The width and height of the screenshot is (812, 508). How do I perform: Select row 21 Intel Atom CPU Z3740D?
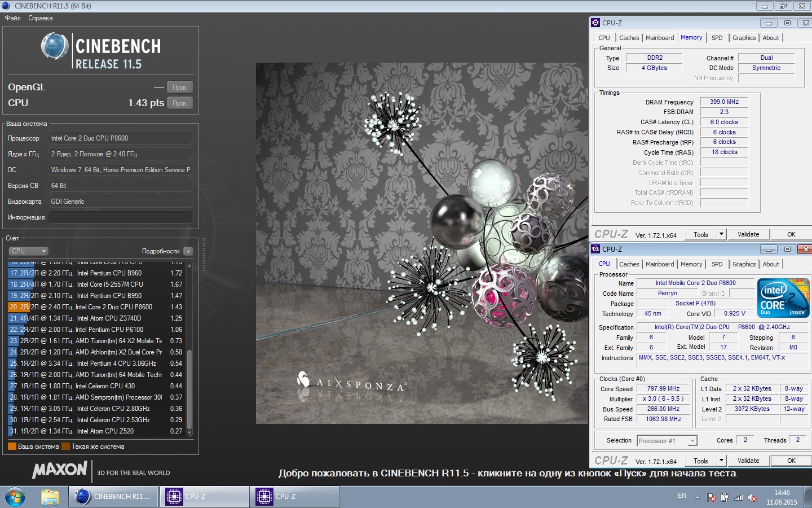point(96,318)
